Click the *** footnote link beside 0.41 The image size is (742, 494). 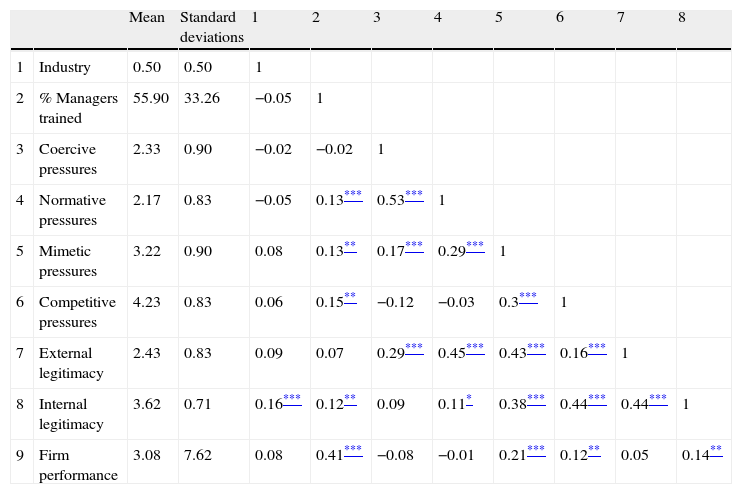pyautogui.click(x=353, y=450)
